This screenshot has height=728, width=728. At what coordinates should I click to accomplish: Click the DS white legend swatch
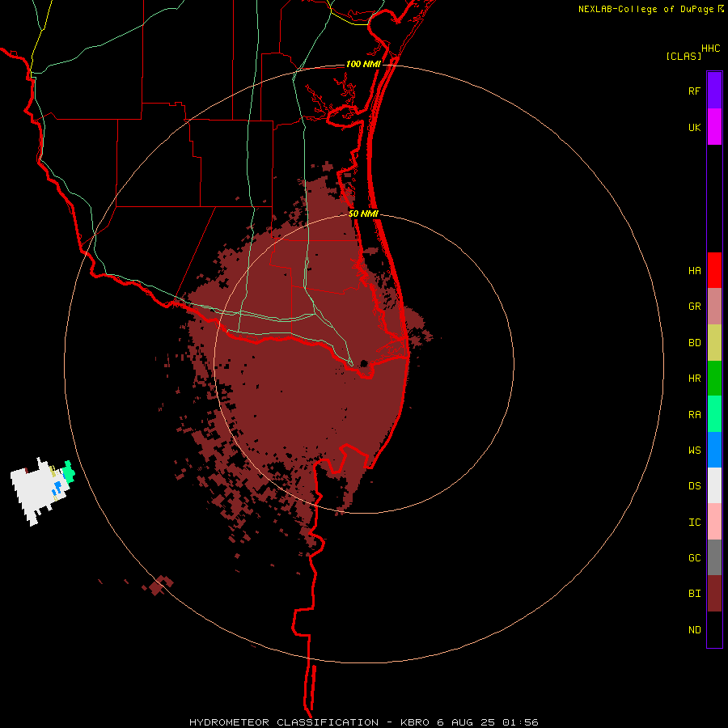714,485
